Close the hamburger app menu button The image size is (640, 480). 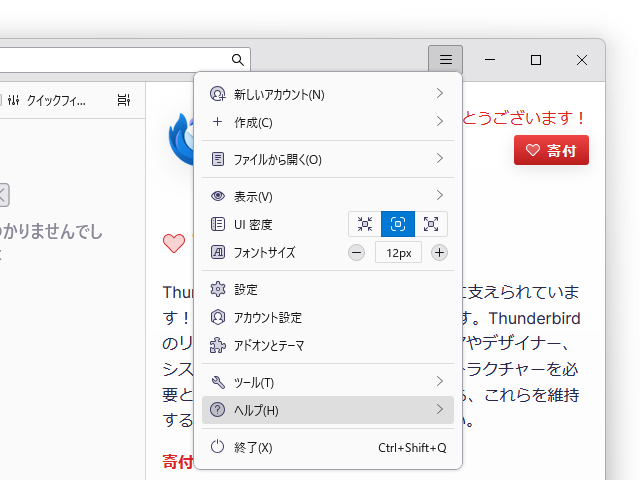445,60
